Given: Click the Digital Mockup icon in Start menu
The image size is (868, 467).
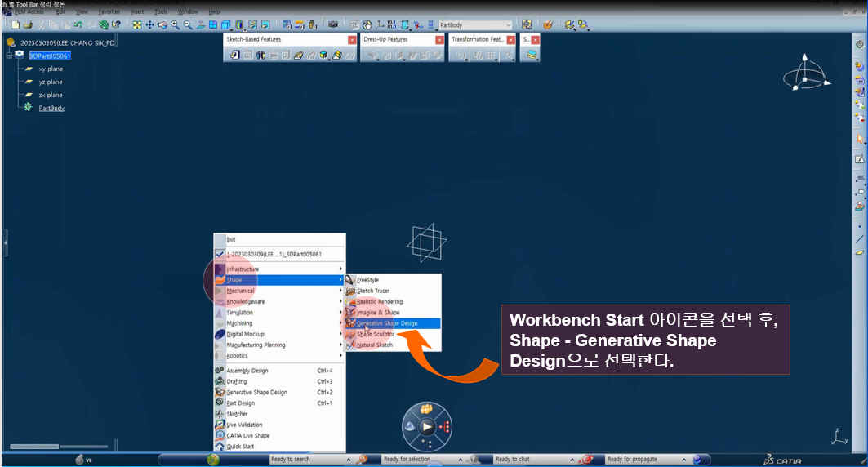Looking at the screenshot, I should [220, 334].
